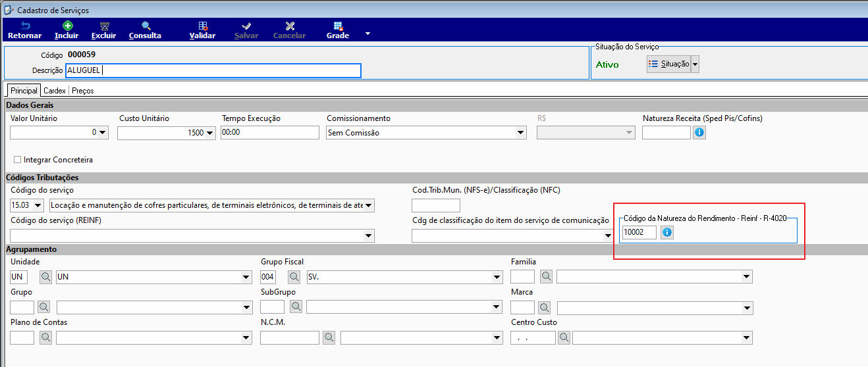
Task: Open the Consulta search icon
Action: (x=146, y=26)
